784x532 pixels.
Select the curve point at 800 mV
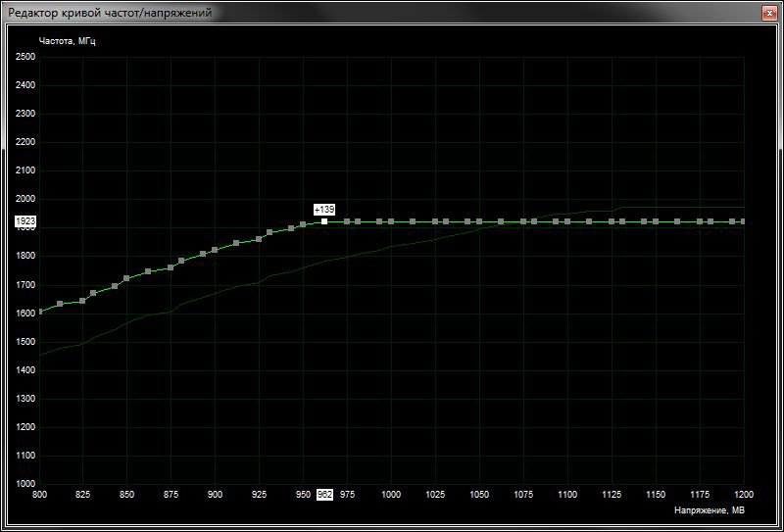tap(40, 312)
